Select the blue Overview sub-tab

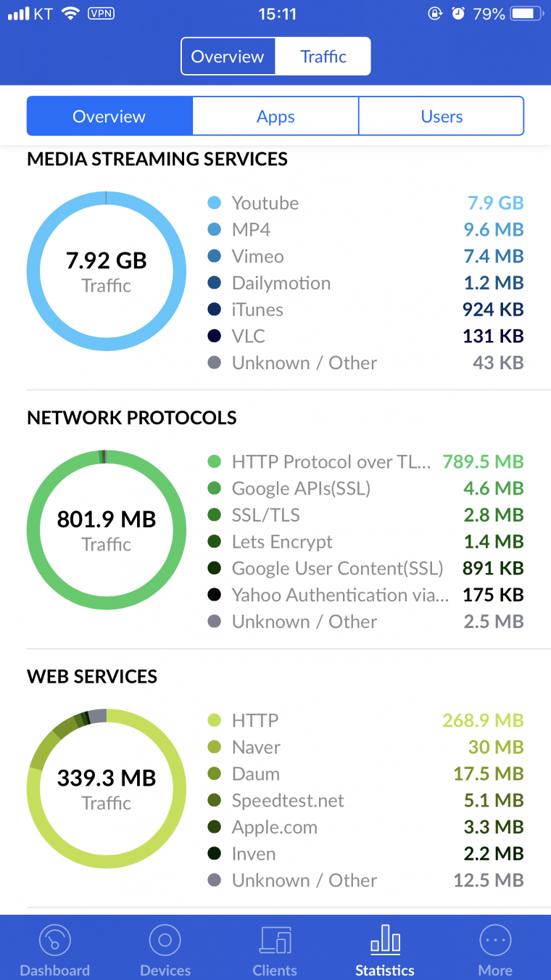point(109,117)
